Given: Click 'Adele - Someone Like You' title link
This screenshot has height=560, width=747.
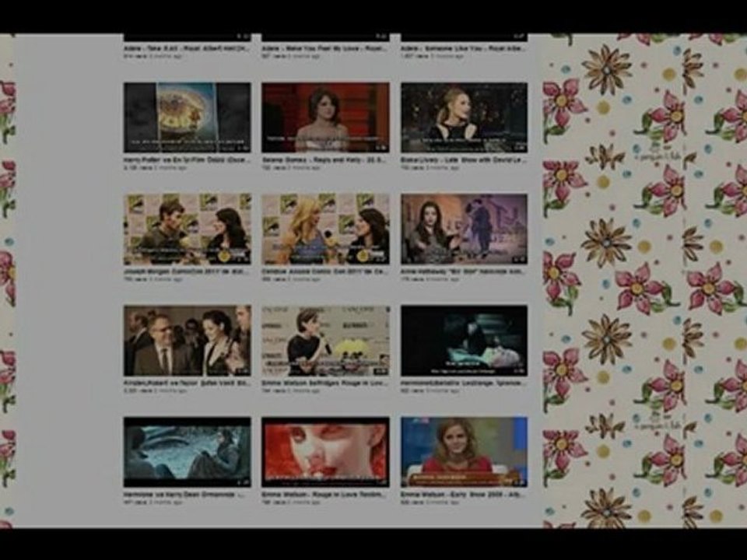Looking at the screenshot, I should (464, 48).
